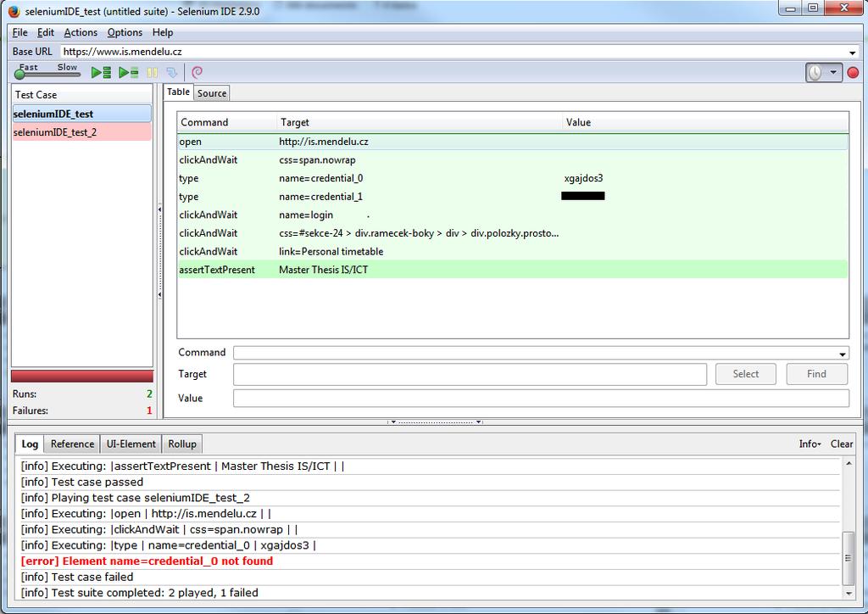Pause the test execution
Image resolution: width=868 pixels, height=614 pixels.
tap(153, 73)
